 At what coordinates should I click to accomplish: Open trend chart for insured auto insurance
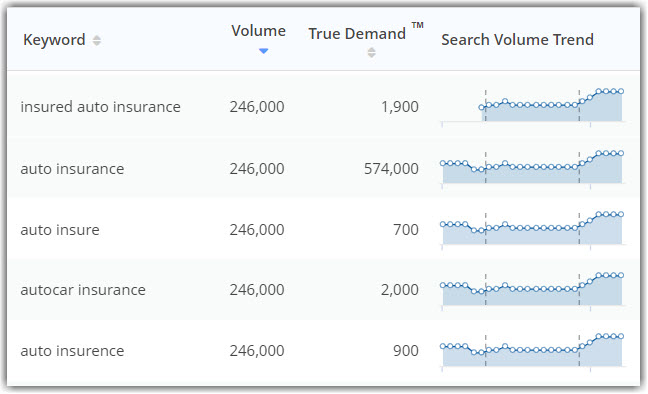click(533, 106)
